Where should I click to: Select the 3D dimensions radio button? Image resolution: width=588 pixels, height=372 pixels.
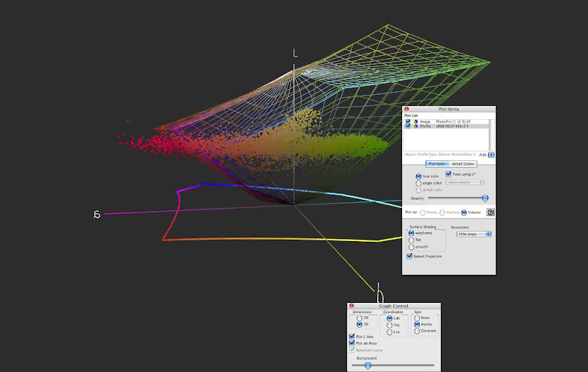[359, 324]
